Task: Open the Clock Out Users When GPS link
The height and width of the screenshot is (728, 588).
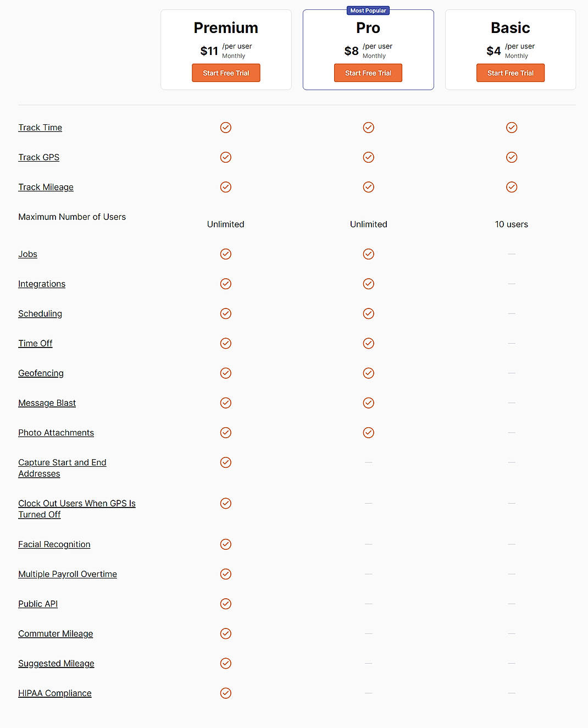Action: 76,509
